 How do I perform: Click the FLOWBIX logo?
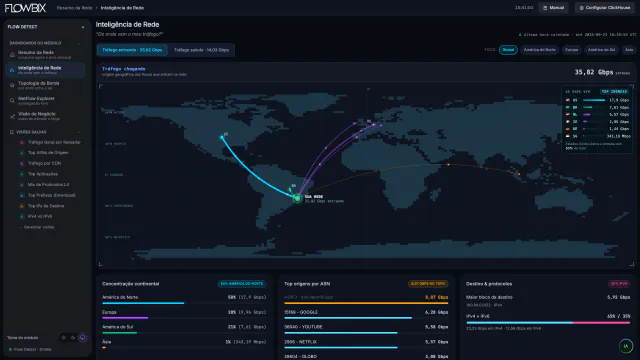click(25, 8)
